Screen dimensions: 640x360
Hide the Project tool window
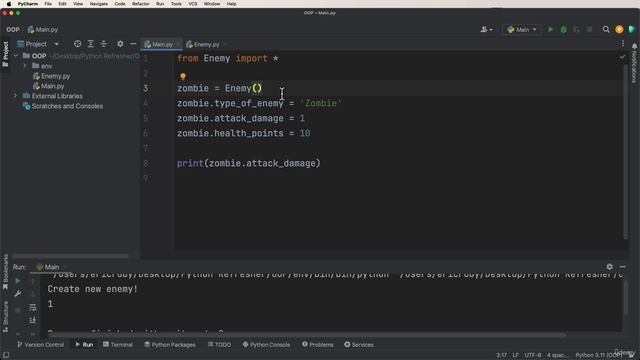[x=133, y=44]
